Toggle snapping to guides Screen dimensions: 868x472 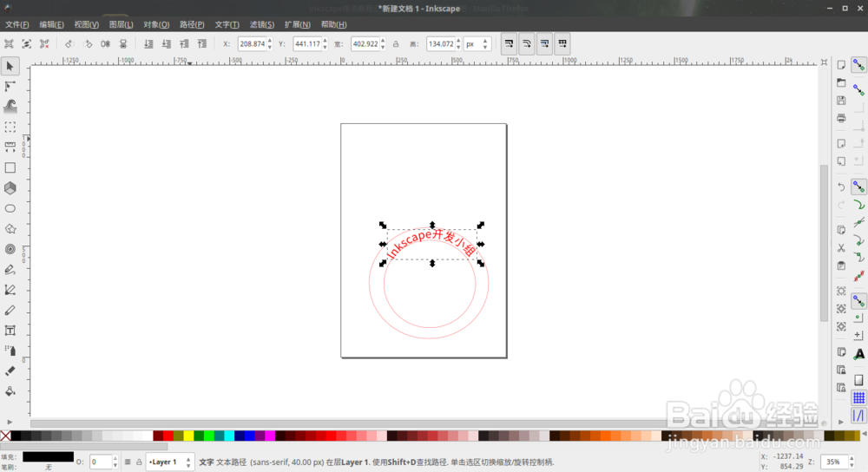858,415
